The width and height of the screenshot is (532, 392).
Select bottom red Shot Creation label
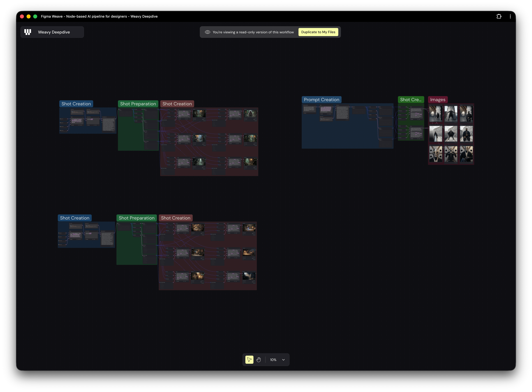pos(176,218)
